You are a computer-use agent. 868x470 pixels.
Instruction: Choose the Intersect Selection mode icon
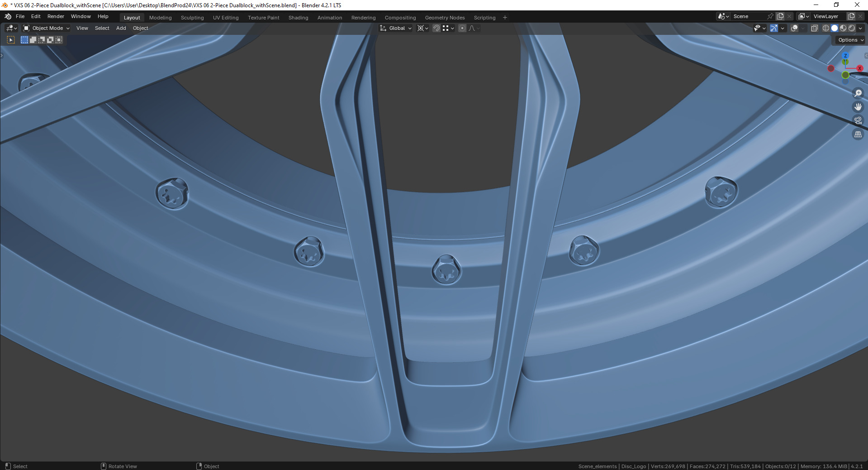coord(59,40)
